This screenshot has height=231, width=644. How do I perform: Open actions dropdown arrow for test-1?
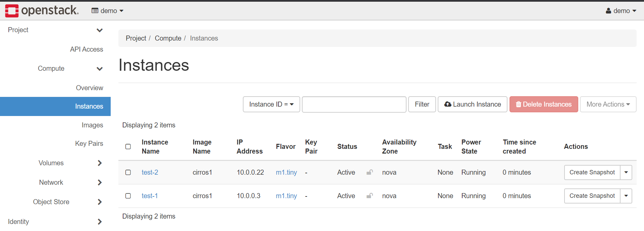pyautogui.click(x=626, y=196)
